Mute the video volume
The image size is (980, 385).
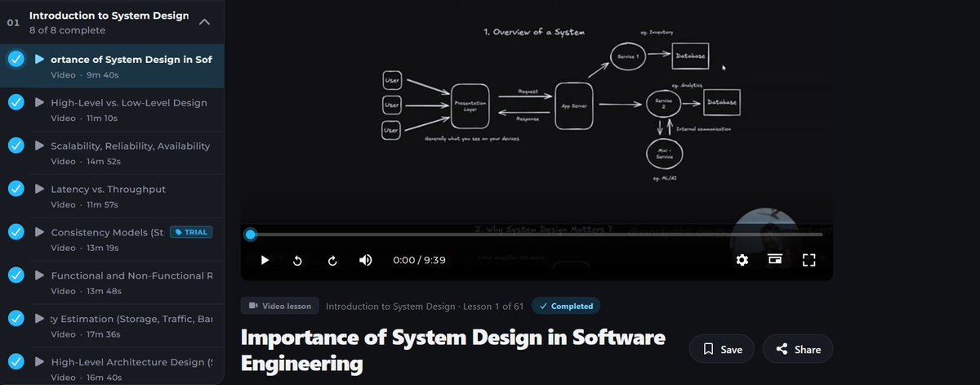pos(366,260)
